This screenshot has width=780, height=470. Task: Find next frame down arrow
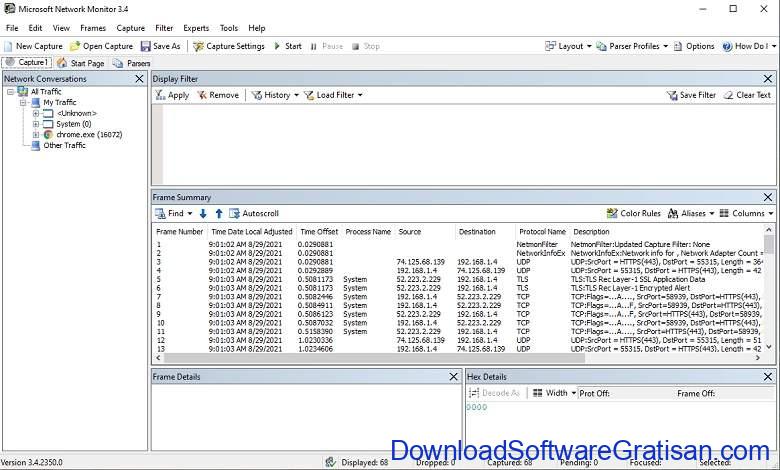click(x=203, y=213)
